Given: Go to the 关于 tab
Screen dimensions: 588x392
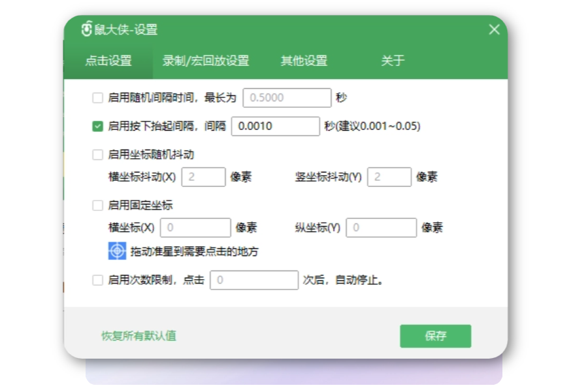Looking at the screenshot, I should [x=393, y=61].
